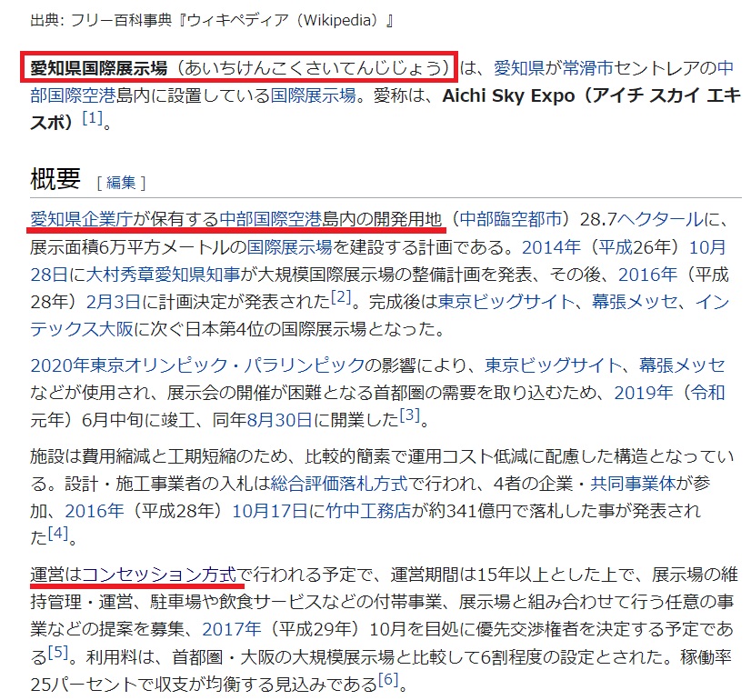Click the 竹中工務店 link
The width and height of the screenshot is (751, 700).
[368, 511]
